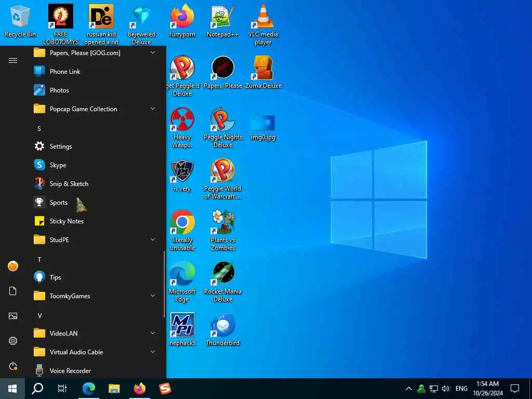Screen dimensions: 532x399
Task: Select the Peggle Deluxe desktop shortcut
Action: [182, 76]
